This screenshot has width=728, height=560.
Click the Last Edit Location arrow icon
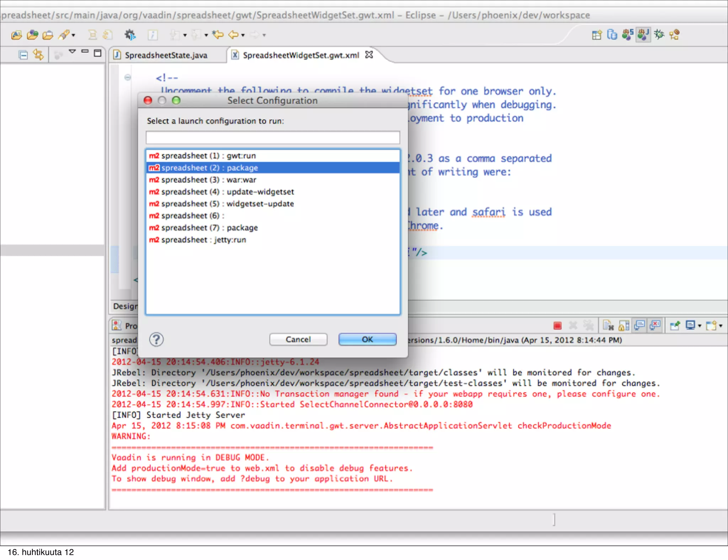click(x=218, y=34)
